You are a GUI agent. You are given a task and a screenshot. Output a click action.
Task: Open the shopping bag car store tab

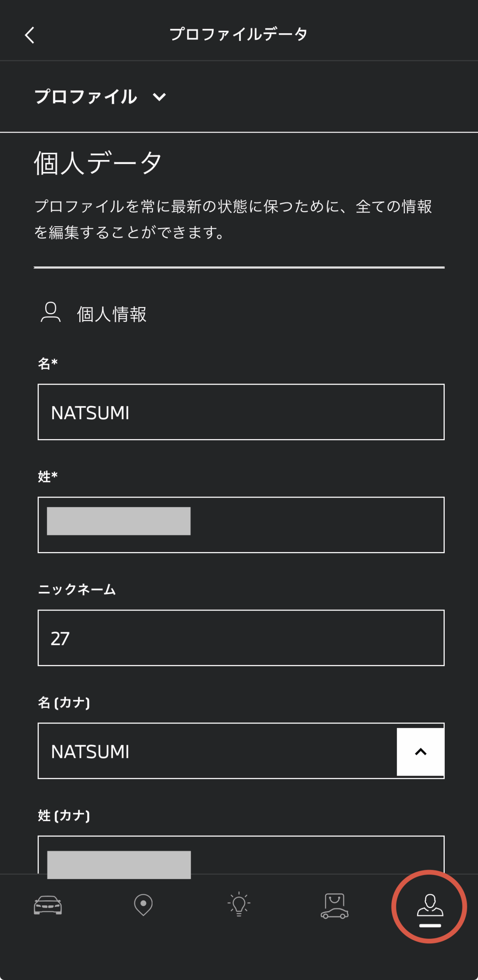(334, 906)
